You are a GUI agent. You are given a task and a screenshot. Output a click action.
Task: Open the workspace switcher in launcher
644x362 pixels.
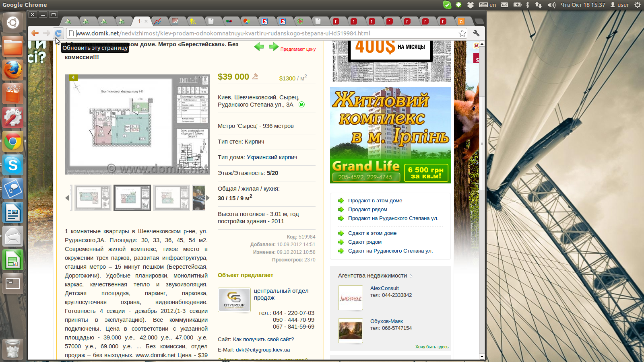coord(13,284)
